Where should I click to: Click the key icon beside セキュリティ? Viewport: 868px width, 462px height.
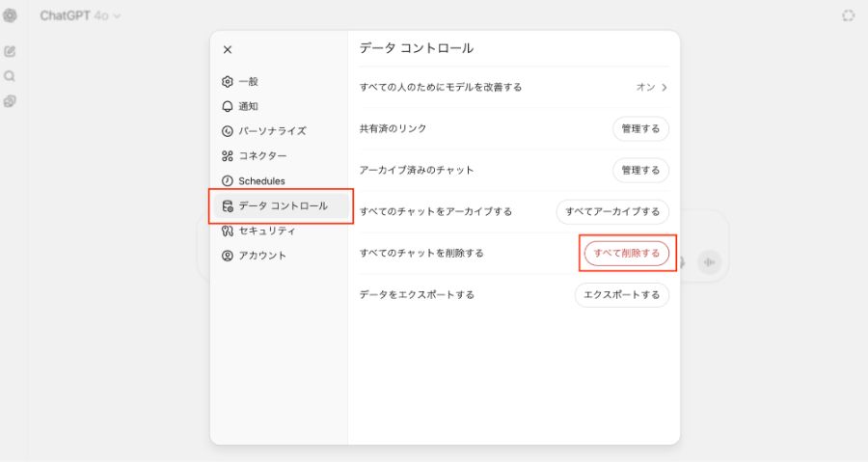point(227,231)
